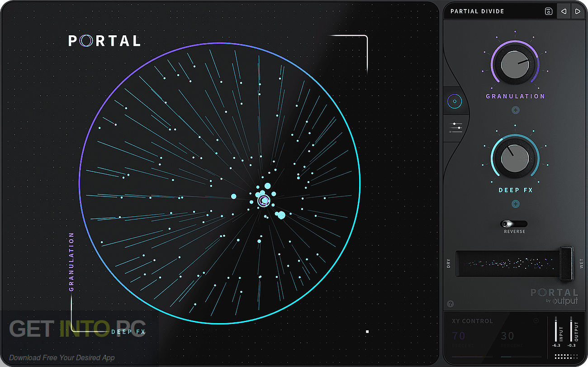Flip the REVERSE switch
The image size is (588, 367).
coord(515,224)
